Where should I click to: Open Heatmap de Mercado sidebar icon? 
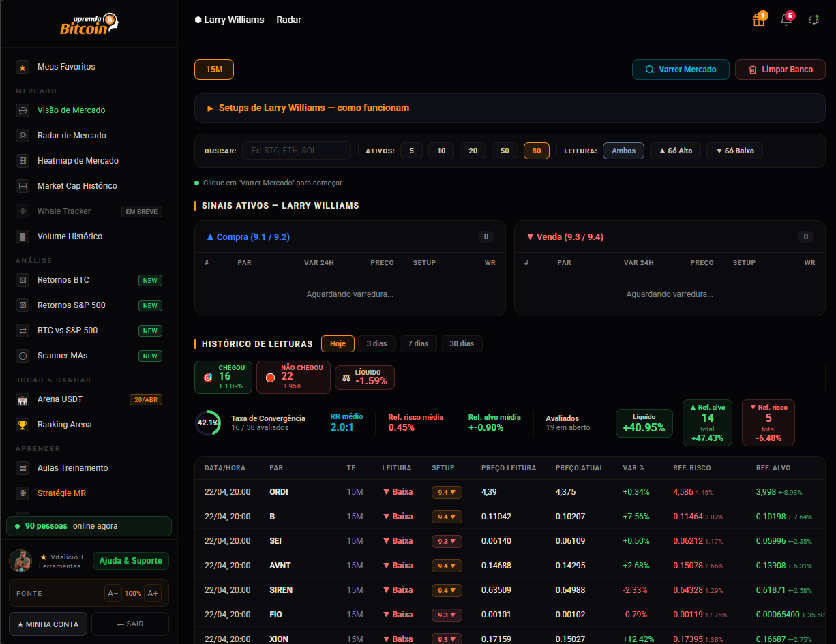(x=23, y=161)
